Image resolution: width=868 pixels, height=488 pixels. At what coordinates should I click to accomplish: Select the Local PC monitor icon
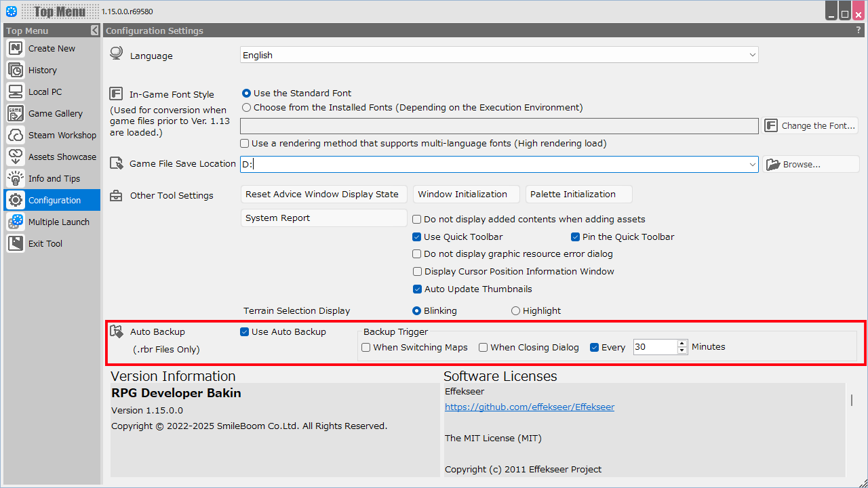[16, 92]
